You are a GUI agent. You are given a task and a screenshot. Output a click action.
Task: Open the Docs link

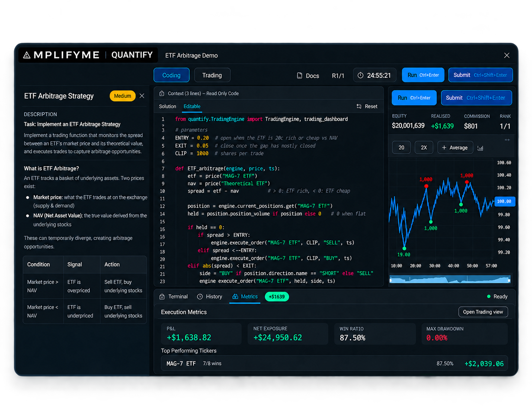pos(308,75)
